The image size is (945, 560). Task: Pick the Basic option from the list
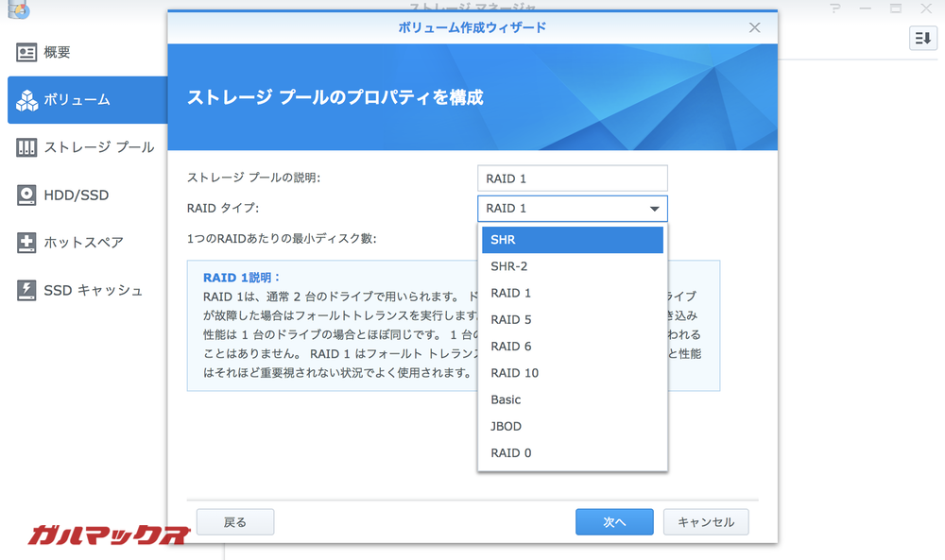coord(572,399)
